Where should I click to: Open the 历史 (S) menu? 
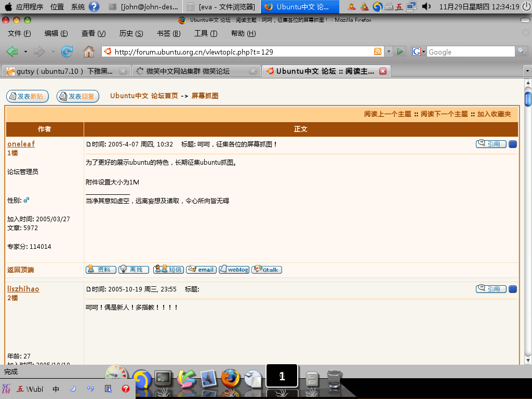(x=131, y=33)
